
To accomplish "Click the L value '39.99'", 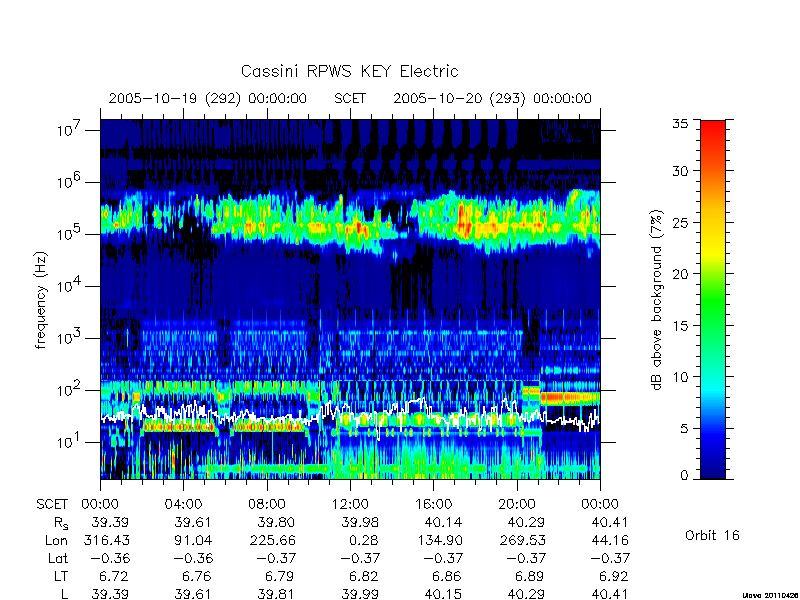I will pos(360,594).
